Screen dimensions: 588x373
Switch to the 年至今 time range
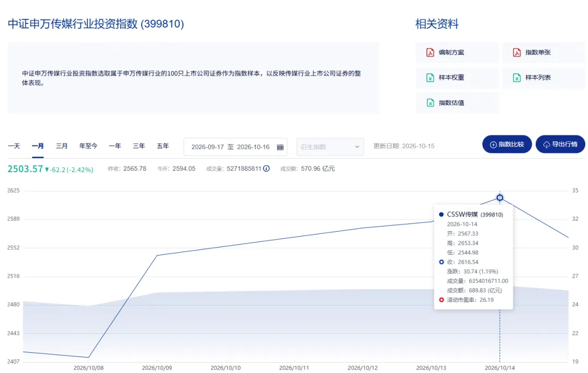(x=88, y=146)
